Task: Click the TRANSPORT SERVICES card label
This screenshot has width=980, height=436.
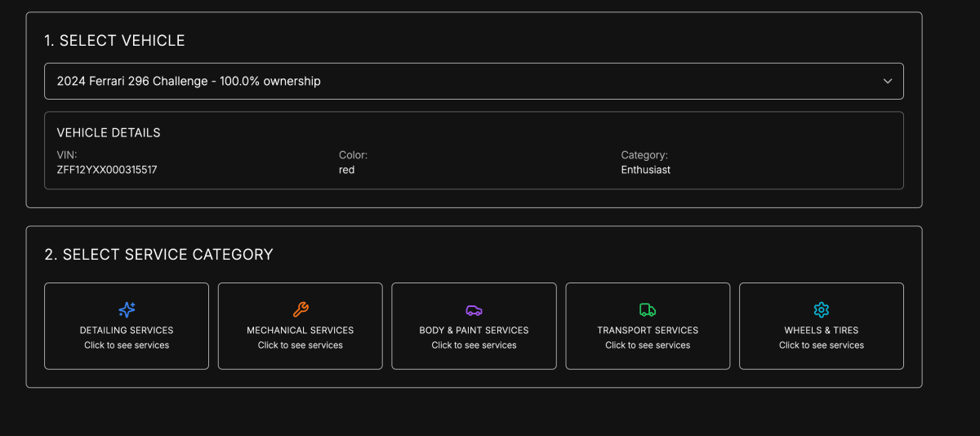Action: pos(648,331)
